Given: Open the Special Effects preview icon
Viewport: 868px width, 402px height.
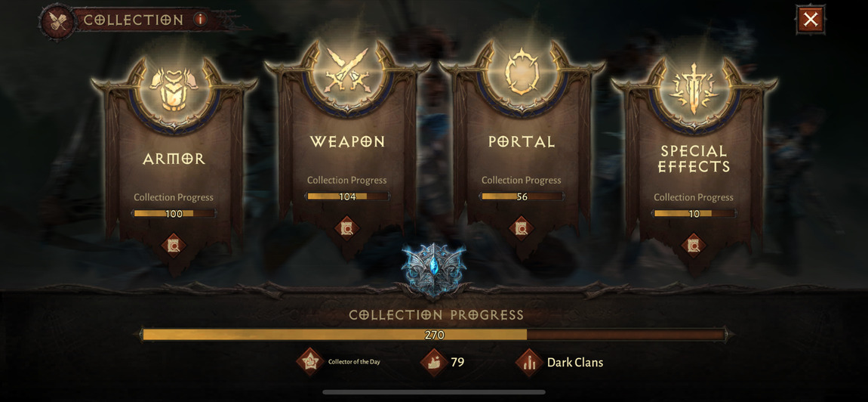Looking at the screenshot, I should 694,245.
